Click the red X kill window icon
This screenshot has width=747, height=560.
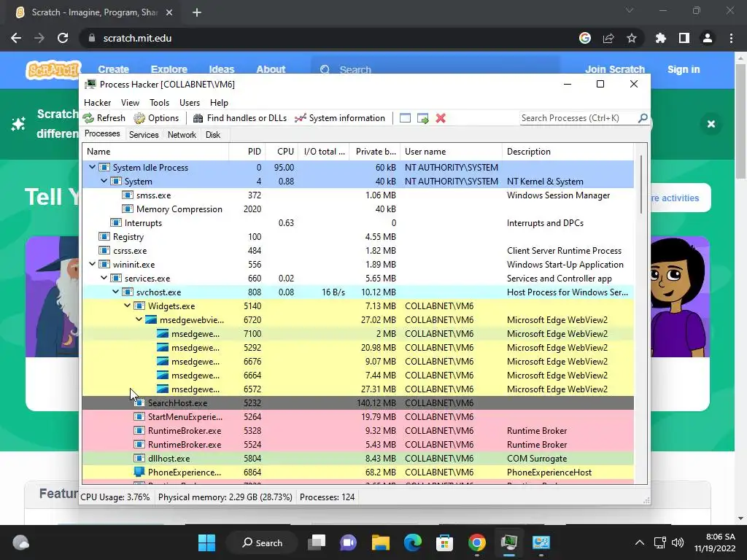pos(441,118)
